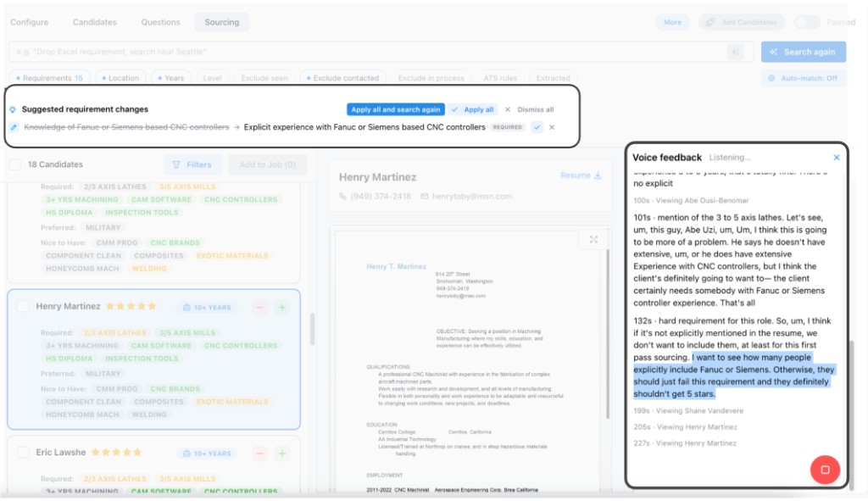The image size is (868, 501).
Task: Click the highlighted Fanuc or Siemens transcript text
Action: pos(733,376)
